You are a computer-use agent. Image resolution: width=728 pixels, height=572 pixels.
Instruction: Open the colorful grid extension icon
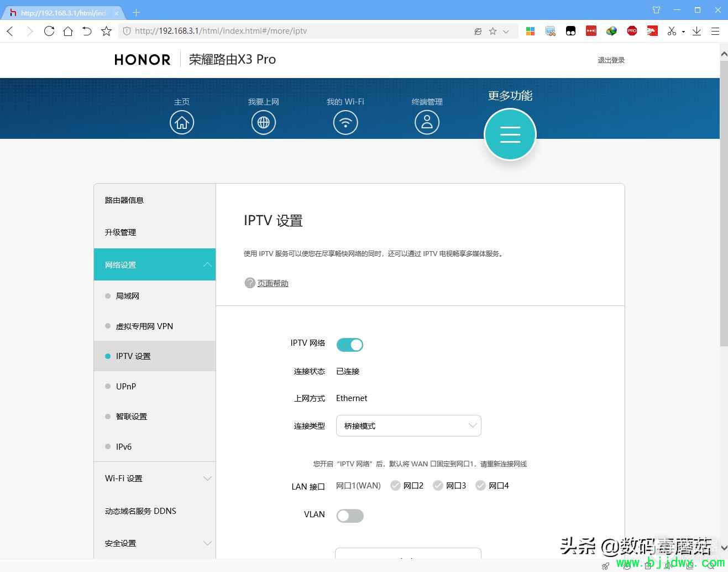pyautogui.click(x=530, y=31)
